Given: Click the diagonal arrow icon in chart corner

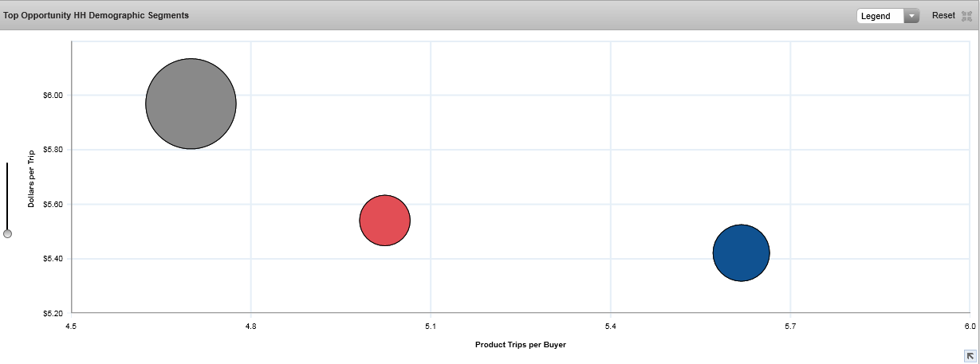Looking at the screenshot, I should click(970, 355).
